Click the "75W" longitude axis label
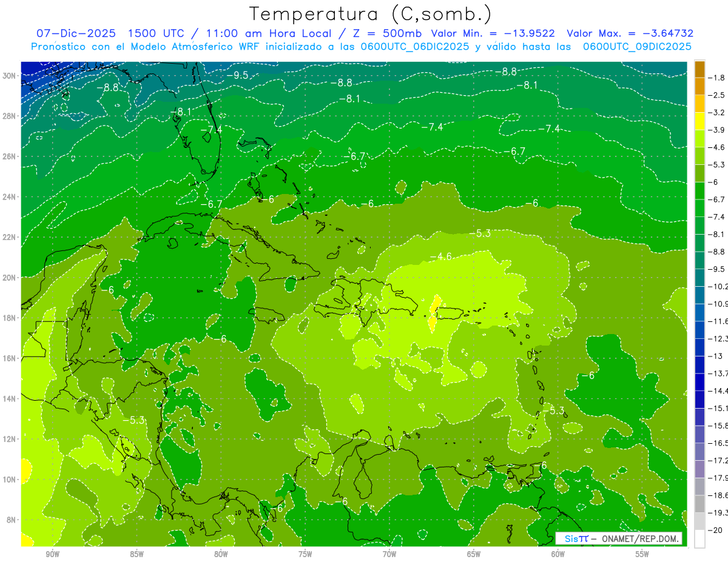The image size is (728, 562). (x=305, y=554)
